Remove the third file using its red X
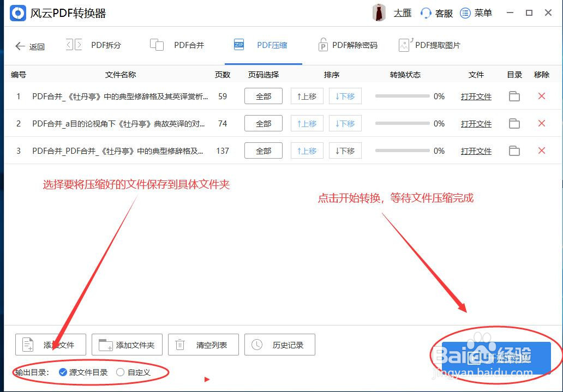563x392 pixels. coord(541,150)
